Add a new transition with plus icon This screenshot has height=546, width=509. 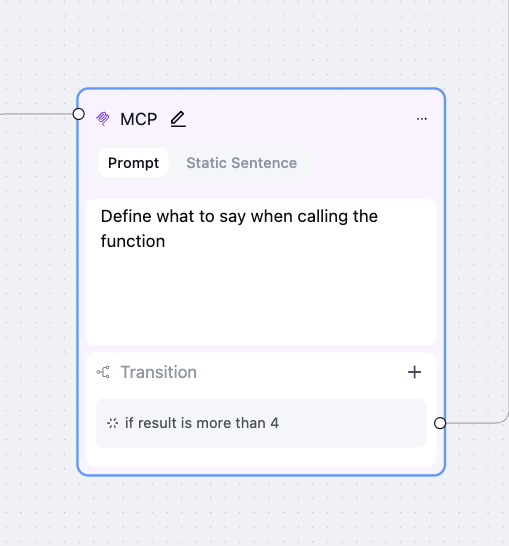[414, 372]
